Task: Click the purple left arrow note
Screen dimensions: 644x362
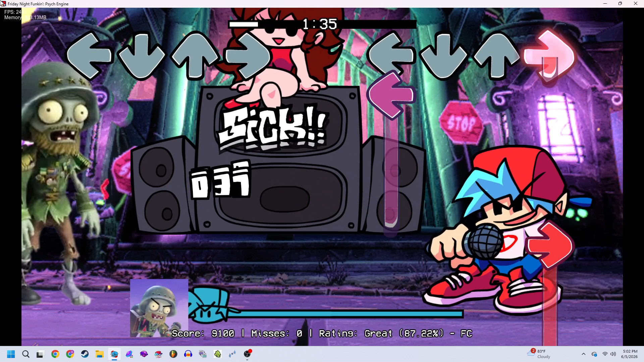Action: click(x=391, y=95)
